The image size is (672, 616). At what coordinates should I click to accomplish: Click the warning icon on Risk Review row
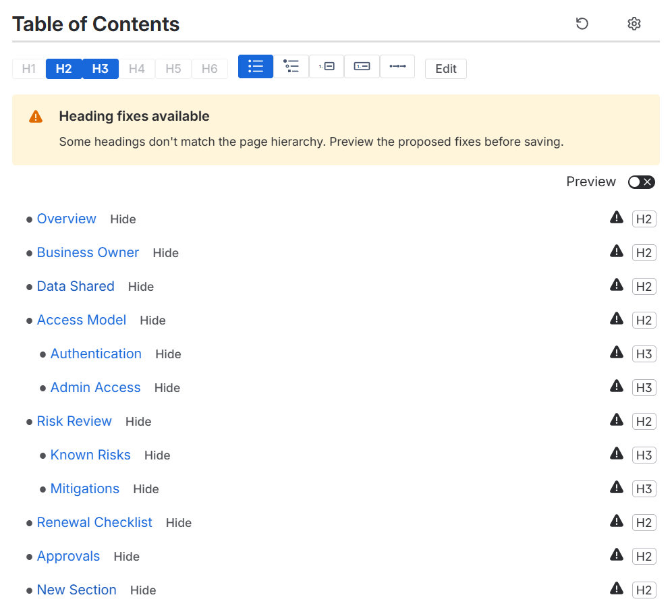[616, 420]
